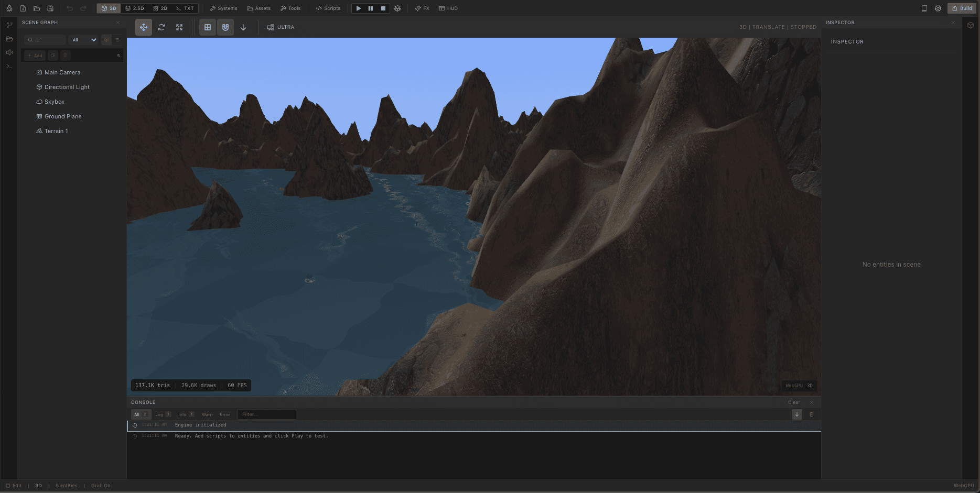The width and height of the screenshot is (980, 493).
Task: Click the globe icon next to Stop
Action: click(x=397, y=8)
